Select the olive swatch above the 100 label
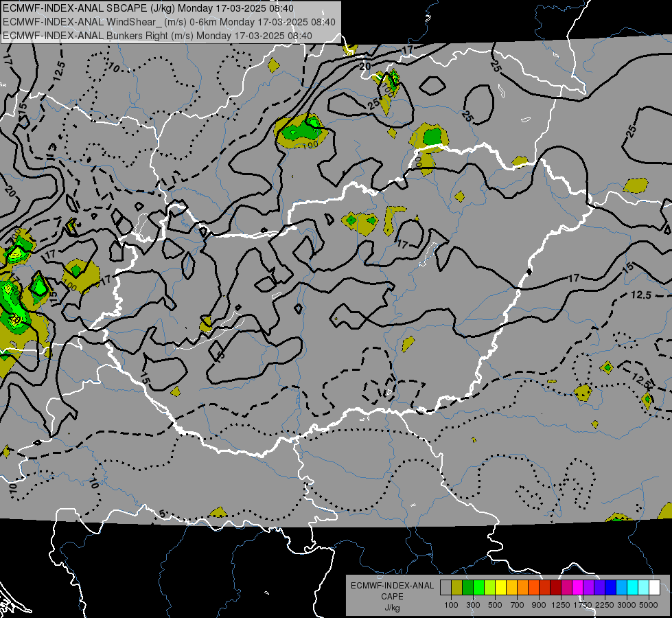Screen dimensions: 672x618 457,588
